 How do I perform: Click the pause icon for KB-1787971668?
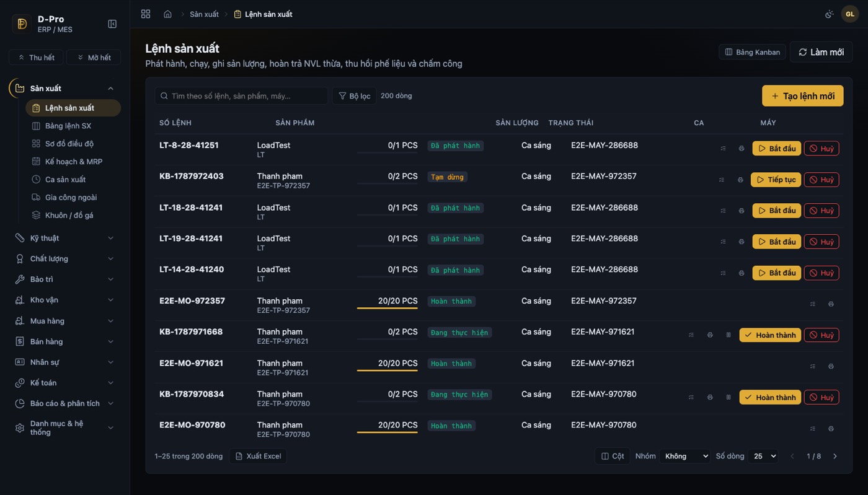(728, 335)
